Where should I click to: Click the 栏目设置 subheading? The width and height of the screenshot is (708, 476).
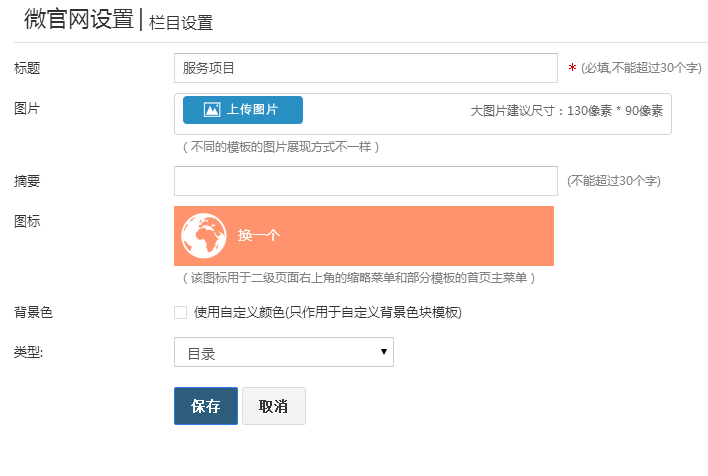tap(181, 23)
